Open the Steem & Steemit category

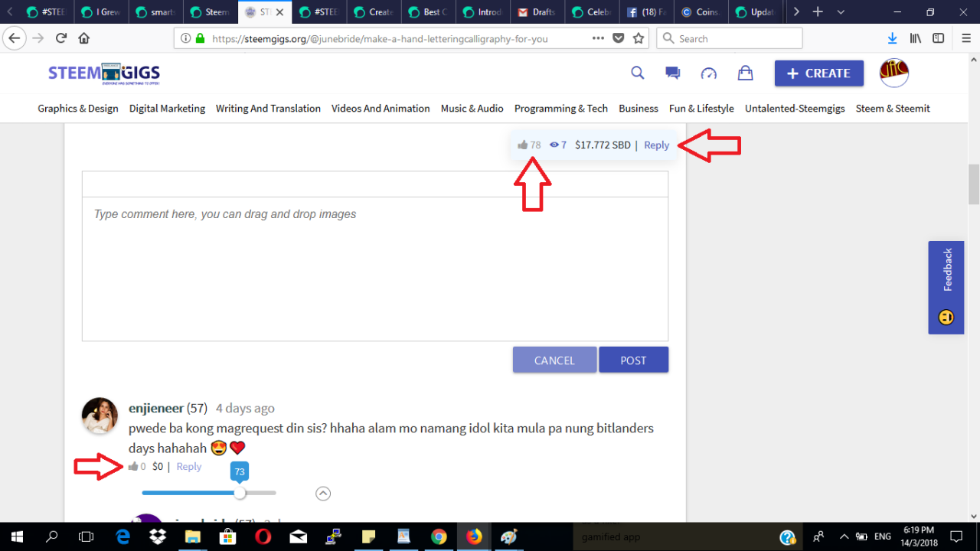[893, 109]
